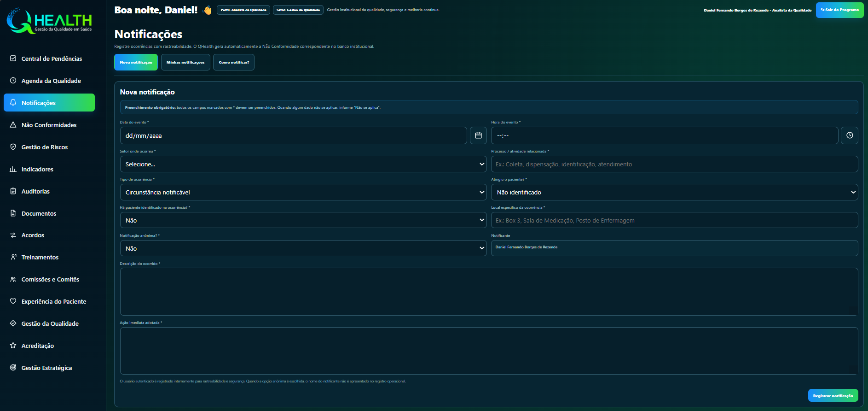
Task: Expand the Setor onde ocorreu dropdown
Action: [x=303, y=164]
